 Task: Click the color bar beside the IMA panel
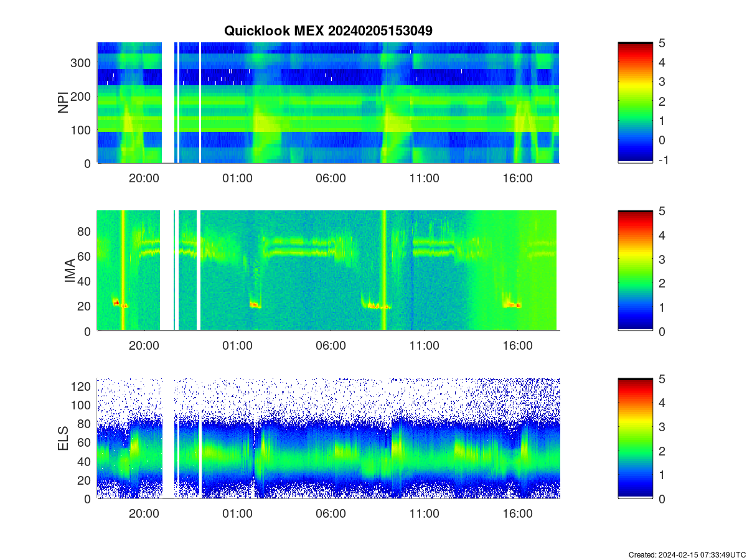pos(636,270)
